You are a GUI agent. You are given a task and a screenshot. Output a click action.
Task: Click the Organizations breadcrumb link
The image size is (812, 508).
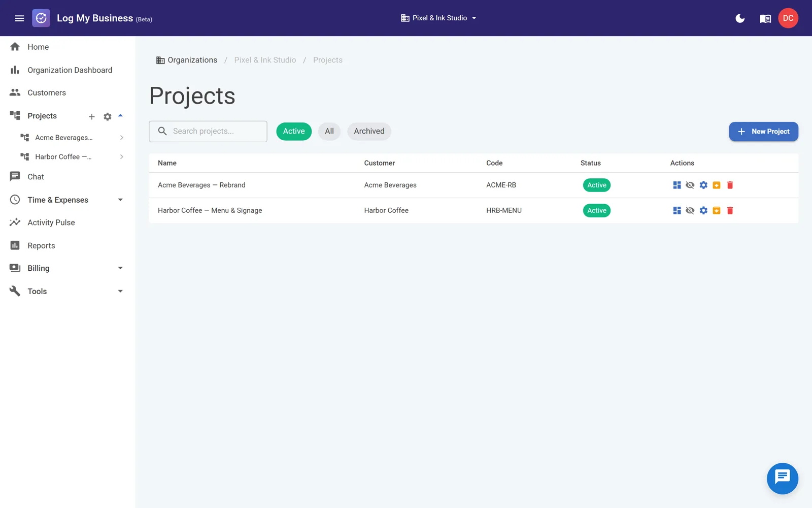(187, 60)
